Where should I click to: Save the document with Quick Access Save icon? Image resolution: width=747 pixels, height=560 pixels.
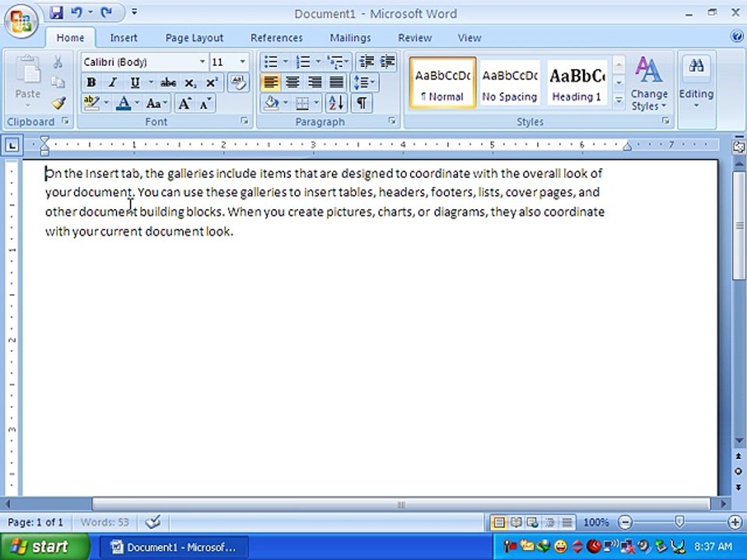point(56,12)
